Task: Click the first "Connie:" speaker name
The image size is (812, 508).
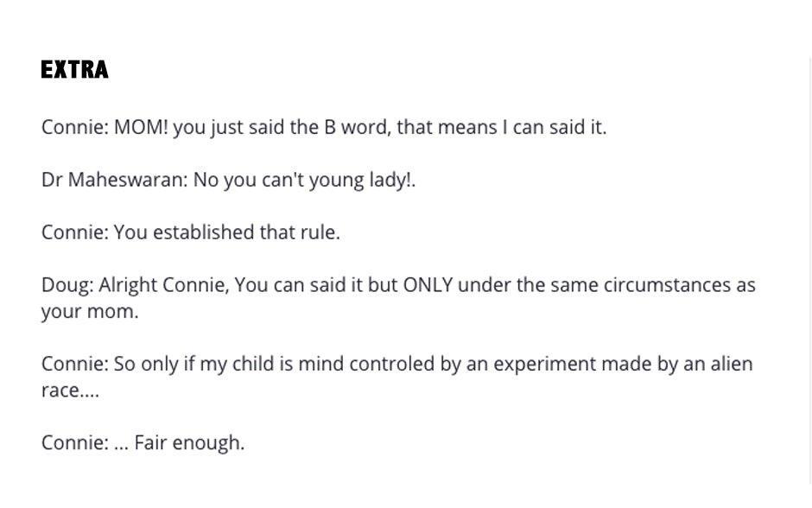Action: [x=74, y=128]
